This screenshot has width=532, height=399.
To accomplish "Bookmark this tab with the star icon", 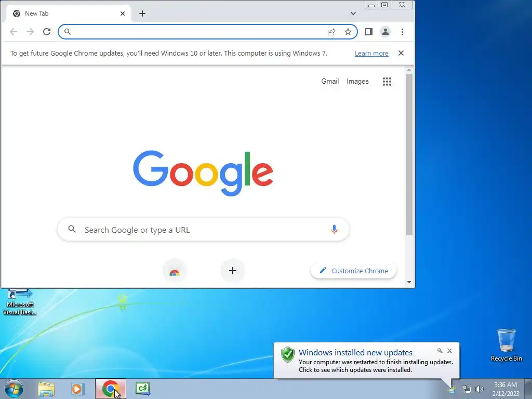I will (x=348, y=32).
